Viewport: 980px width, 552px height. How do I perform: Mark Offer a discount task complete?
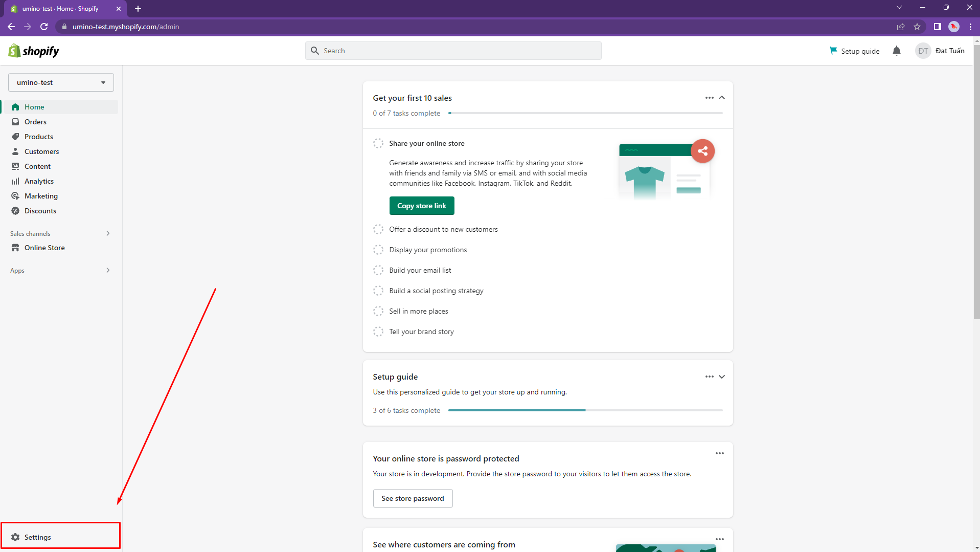(x=378, y=229)
